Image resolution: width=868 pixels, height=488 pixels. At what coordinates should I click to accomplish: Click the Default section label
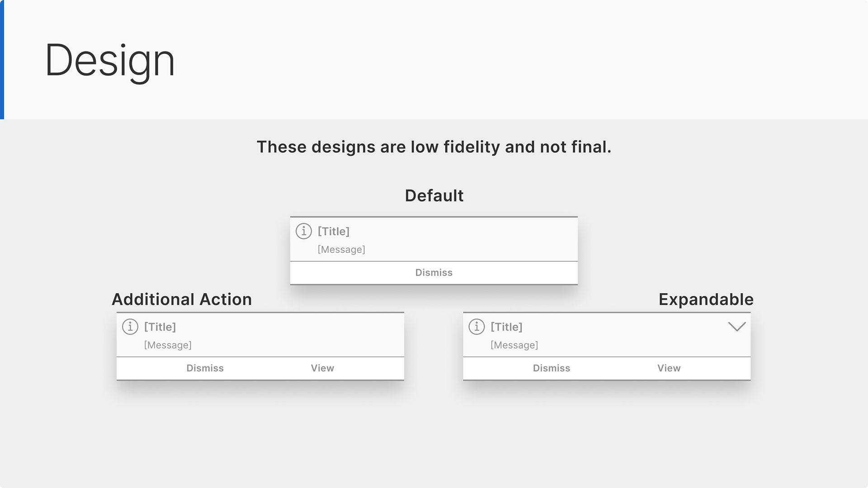click(434, 196)
